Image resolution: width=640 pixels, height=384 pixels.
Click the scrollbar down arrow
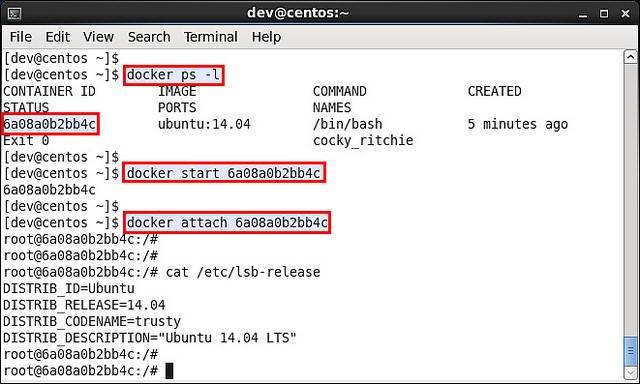click(631, 373)
